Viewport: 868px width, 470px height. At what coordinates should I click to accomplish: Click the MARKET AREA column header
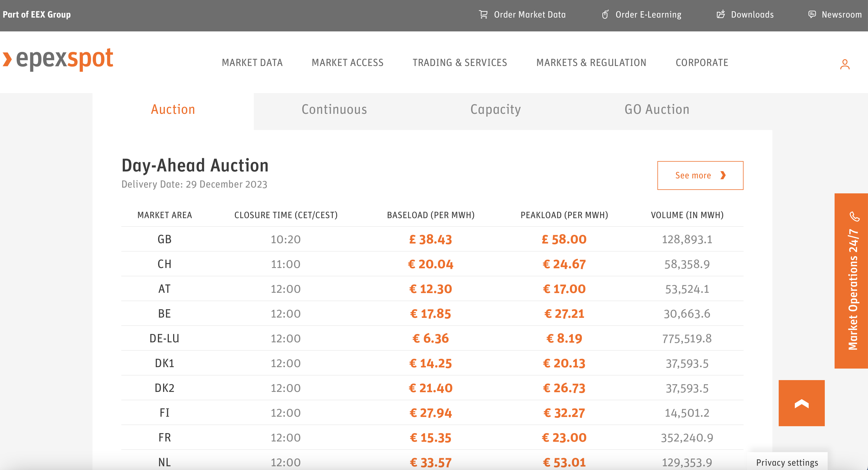pyautogui.click(x=164, y=215)
